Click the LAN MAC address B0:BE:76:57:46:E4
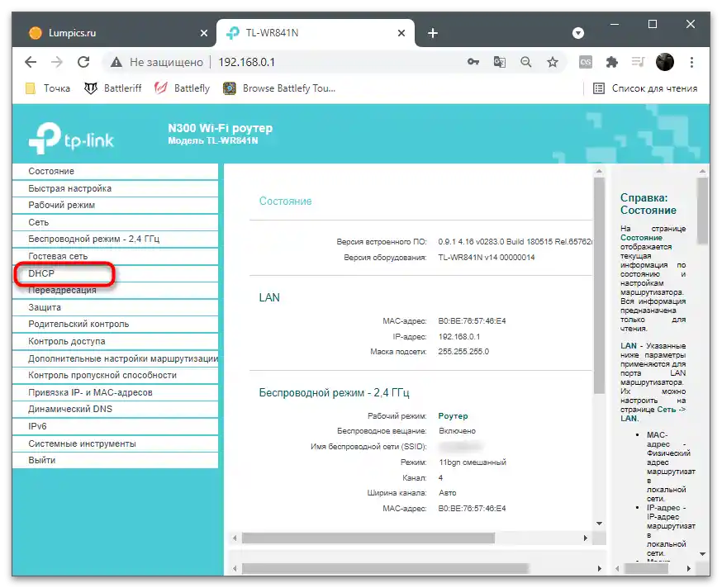 [x=472, y=321]
